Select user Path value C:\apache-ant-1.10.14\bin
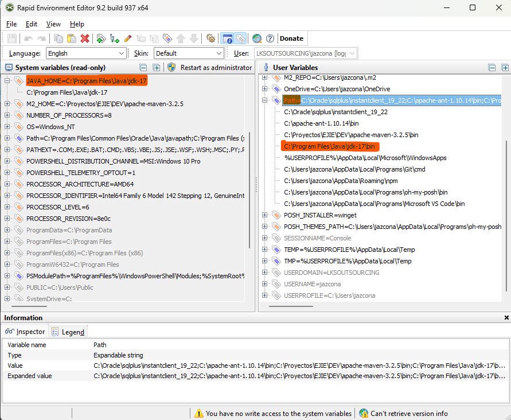 tap(321, 123)
